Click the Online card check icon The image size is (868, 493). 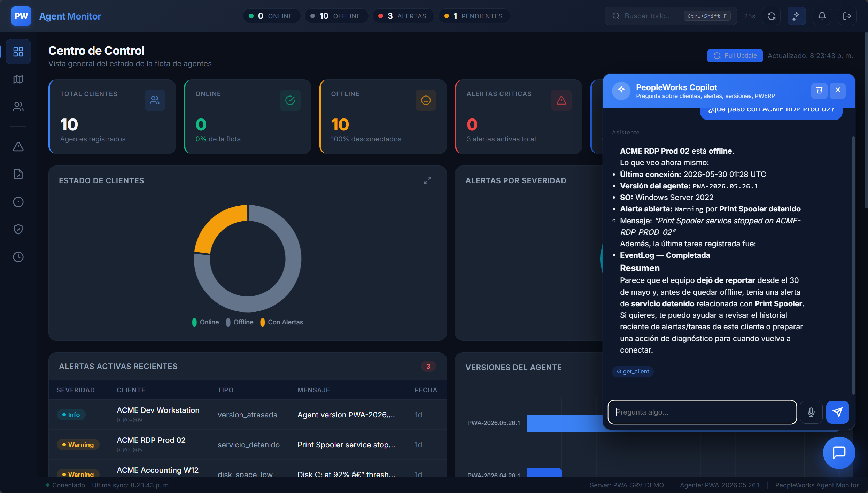[290, 100]
